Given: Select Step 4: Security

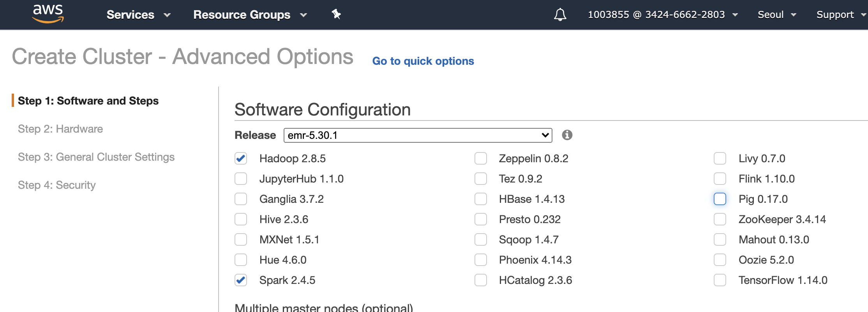Looking at the screenshot, I should click(x=57, y=185).
